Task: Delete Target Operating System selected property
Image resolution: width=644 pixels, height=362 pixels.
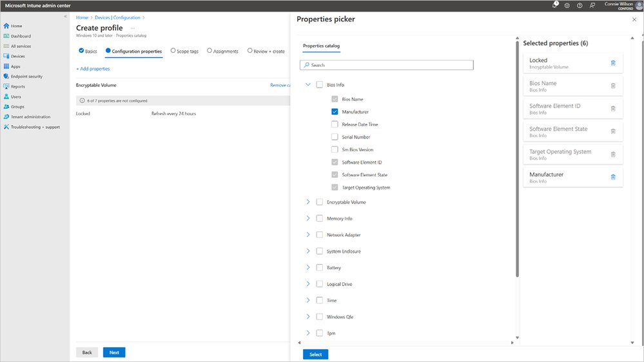Action: click(613, 155)
